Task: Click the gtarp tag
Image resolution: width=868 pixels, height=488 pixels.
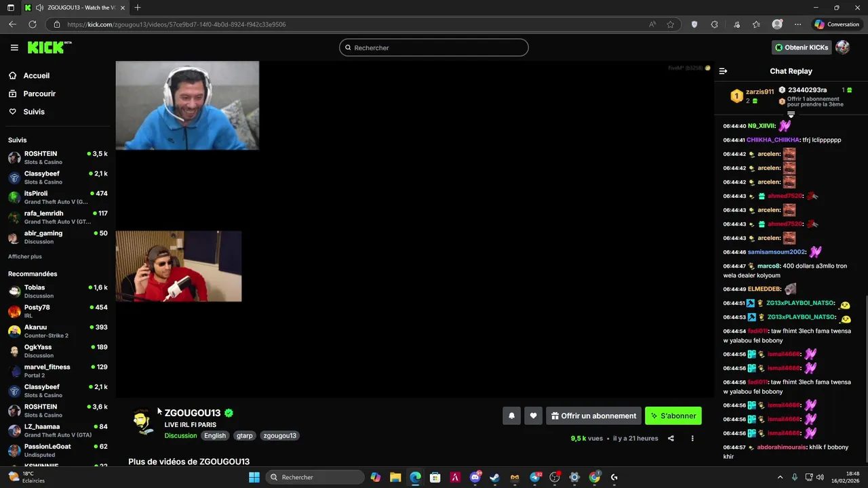Action: tap(245, 436)
